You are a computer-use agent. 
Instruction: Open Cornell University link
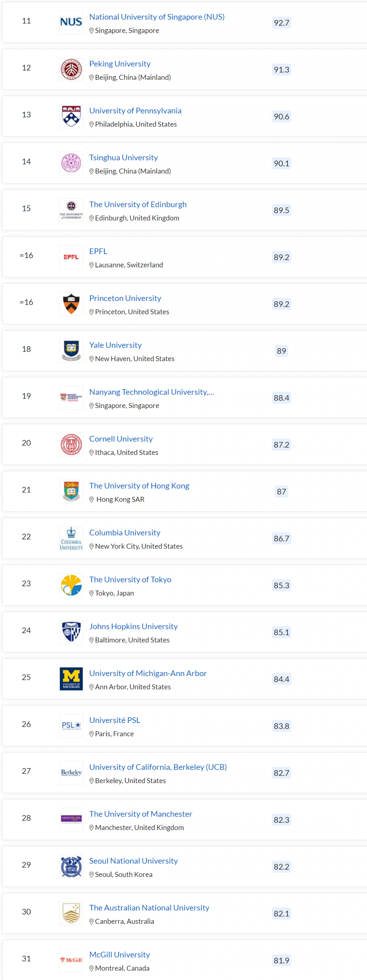click(121, 439)
